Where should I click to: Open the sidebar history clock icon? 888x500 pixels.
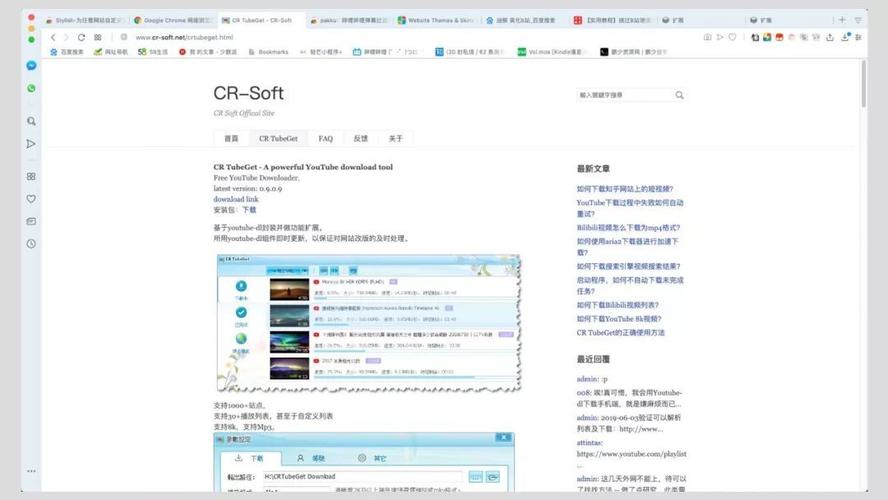tap(31, 244)
